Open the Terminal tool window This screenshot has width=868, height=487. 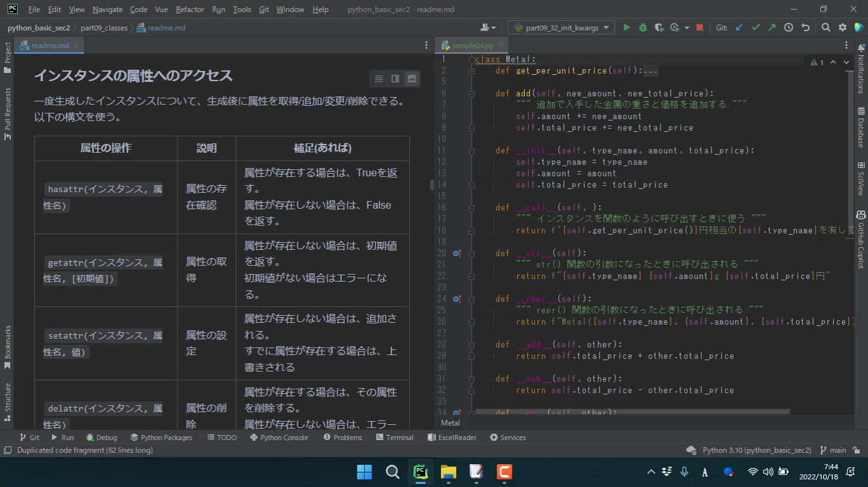(395, 438)
